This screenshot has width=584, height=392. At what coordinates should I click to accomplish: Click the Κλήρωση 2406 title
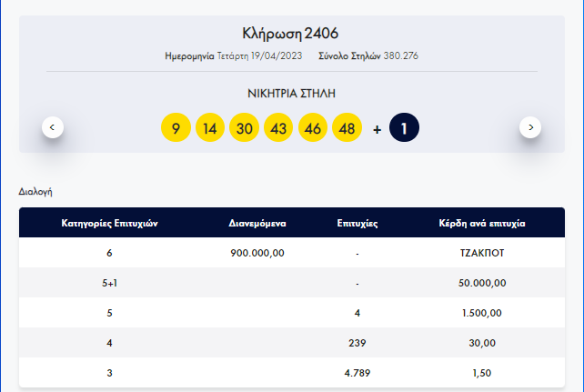tap(291, 34)
